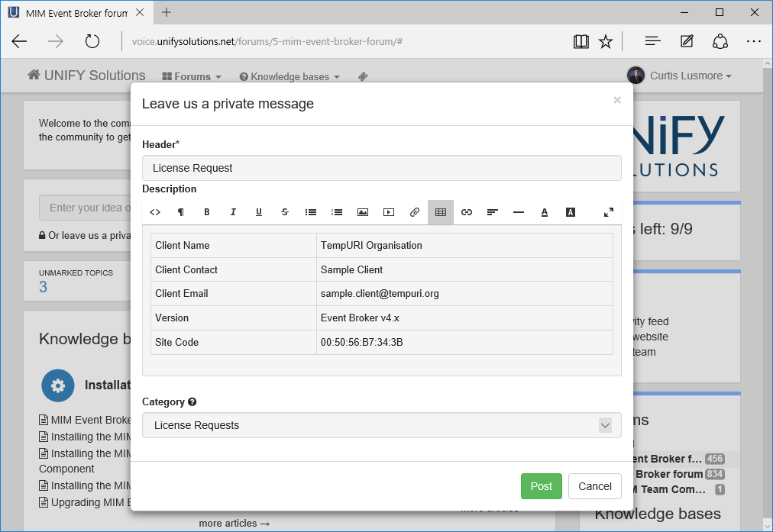This screenshot has height=532, width=773.
Task: Click the Version label cell
Action: [234, 318]
